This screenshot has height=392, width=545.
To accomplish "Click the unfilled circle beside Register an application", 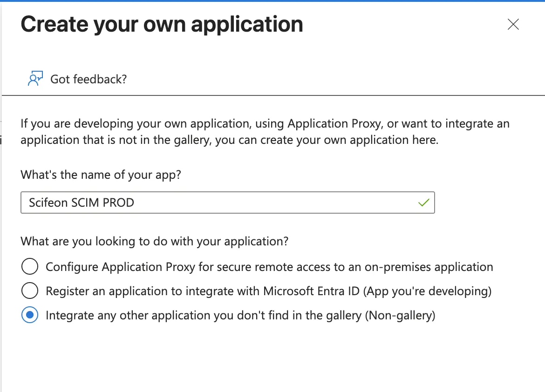I will click(x=29, y=291).
